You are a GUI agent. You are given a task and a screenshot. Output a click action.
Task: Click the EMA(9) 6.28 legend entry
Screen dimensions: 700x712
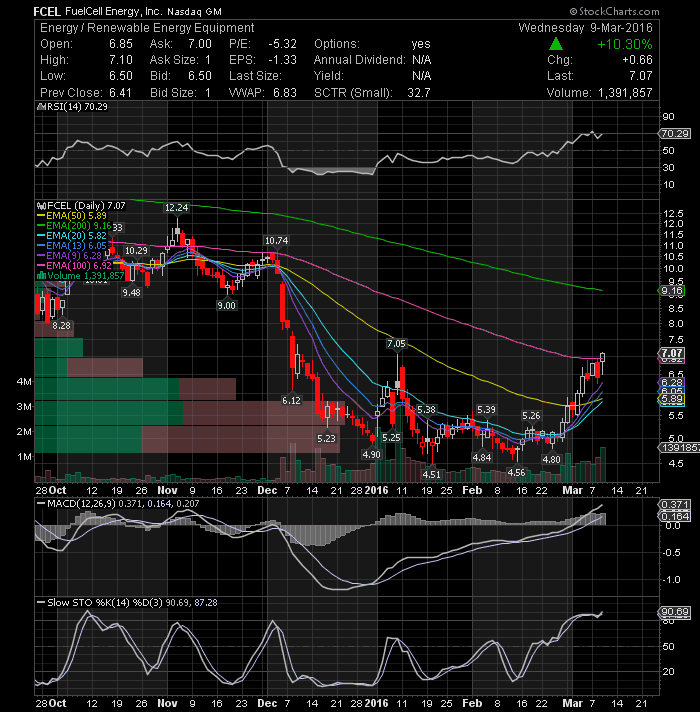point(69,256)
